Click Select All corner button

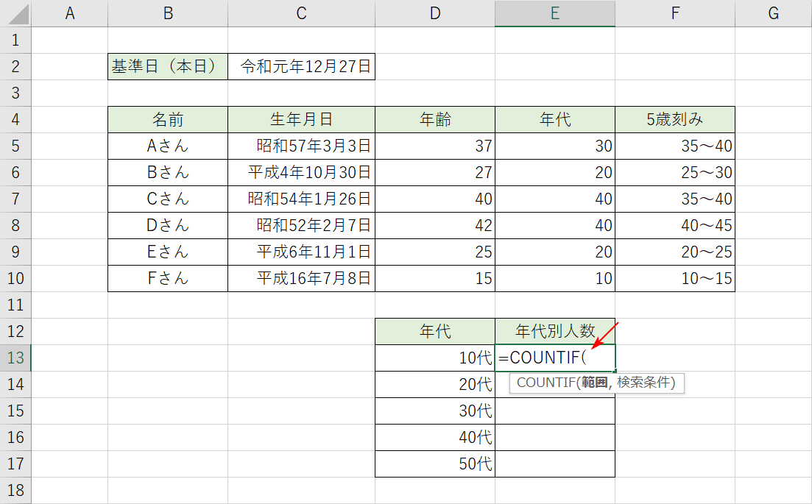point(17,13)
